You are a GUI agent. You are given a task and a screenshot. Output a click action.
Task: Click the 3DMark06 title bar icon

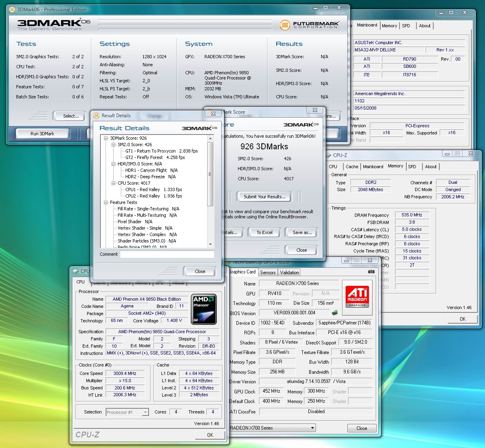pos(12,9)
